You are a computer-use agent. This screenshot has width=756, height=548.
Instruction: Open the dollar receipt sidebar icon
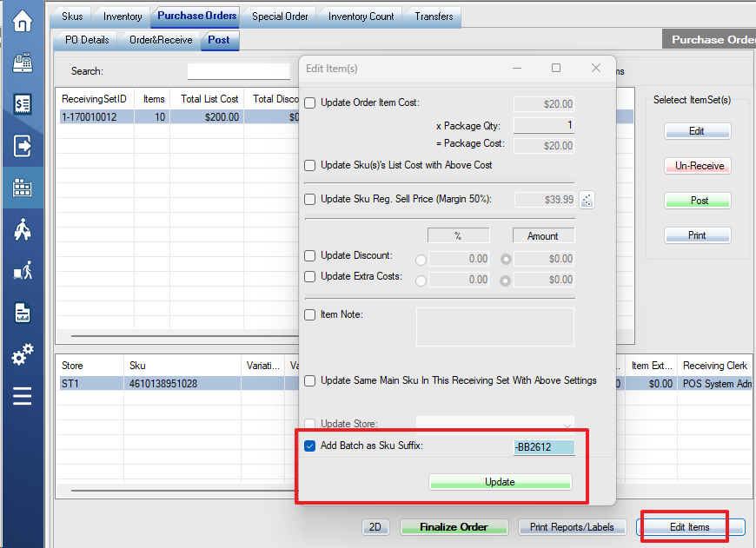click(x=23, y=104)
